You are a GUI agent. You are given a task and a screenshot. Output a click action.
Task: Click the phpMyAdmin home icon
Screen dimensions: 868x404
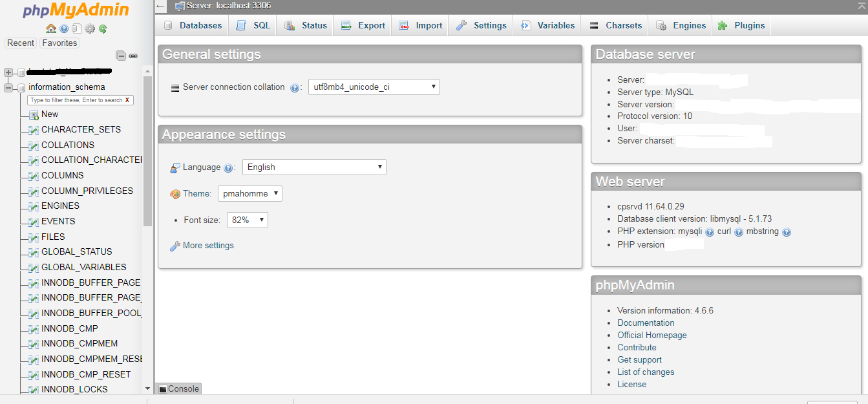50,28
